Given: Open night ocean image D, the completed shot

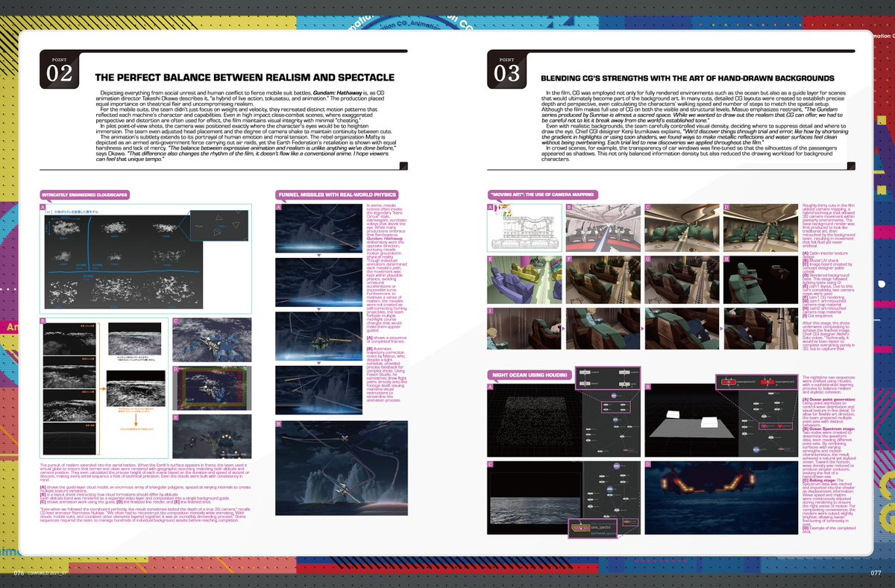Looking at the screenshot, I should pos(721,496).
